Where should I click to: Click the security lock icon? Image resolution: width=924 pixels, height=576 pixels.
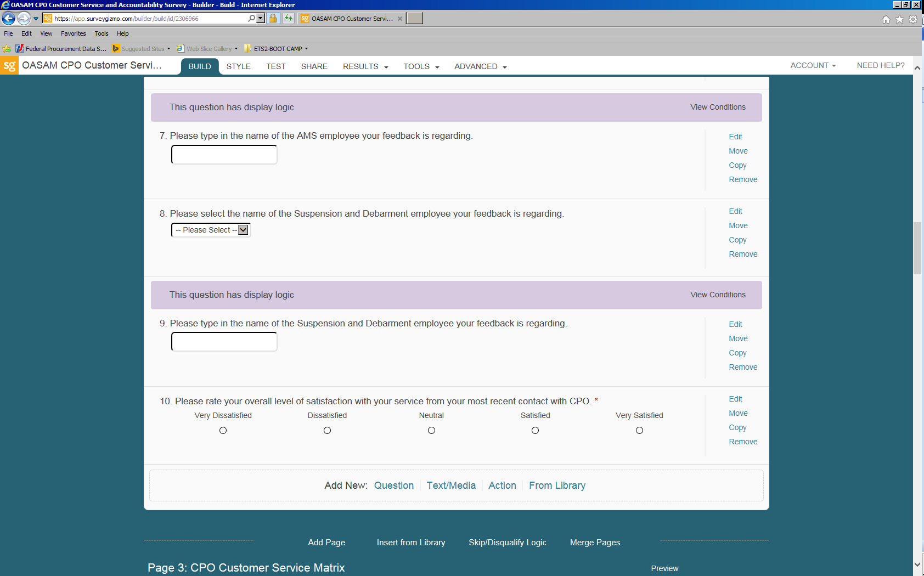(x=273, y=18)
